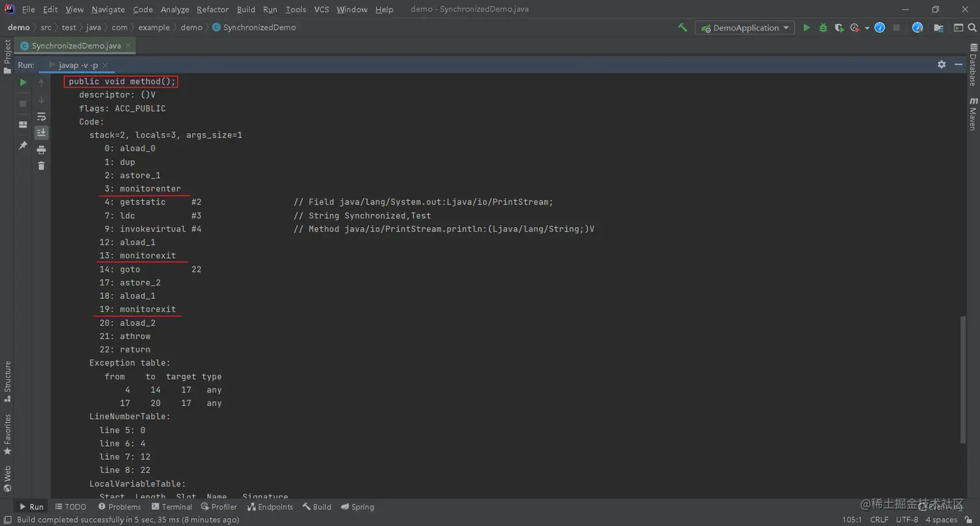Toggle soft-wrap in the console output

coord(41,117)
